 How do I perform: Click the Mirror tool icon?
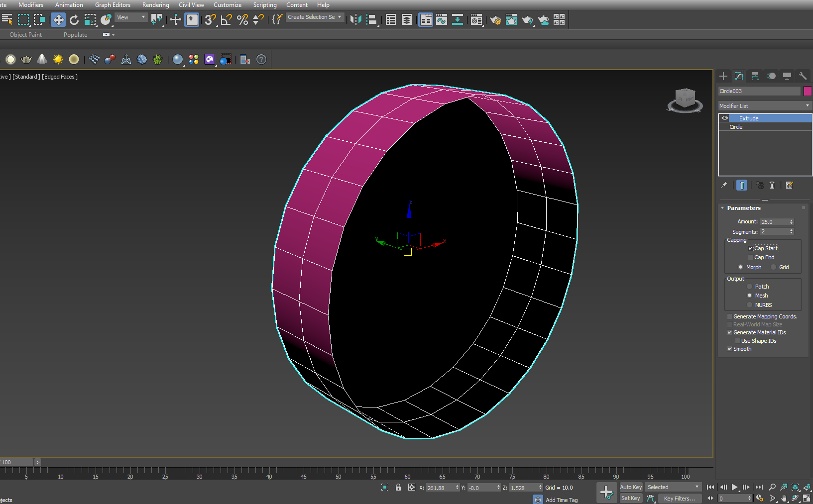pos(355,19)
